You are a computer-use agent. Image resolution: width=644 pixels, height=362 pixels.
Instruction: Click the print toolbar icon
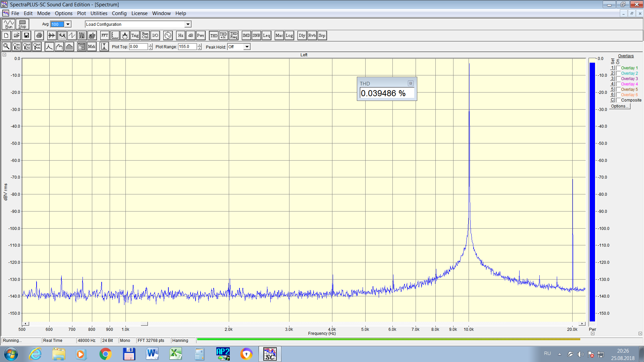coord(39,36)
